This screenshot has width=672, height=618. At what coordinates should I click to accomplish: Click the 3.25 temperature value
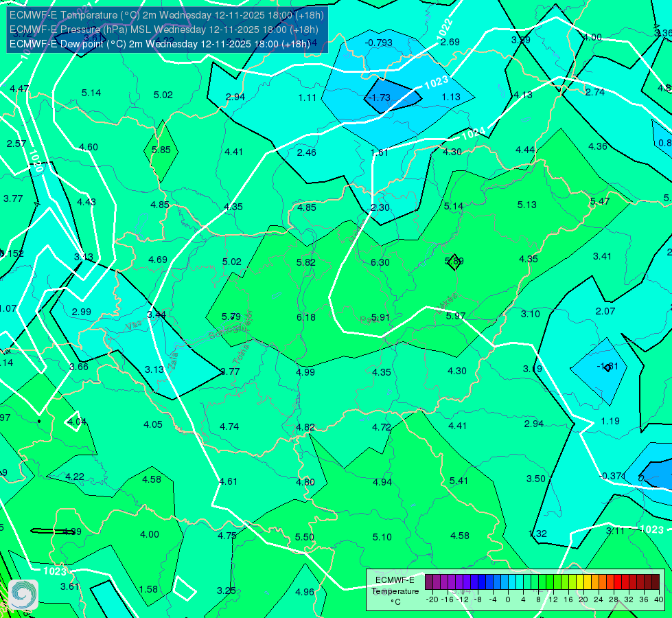pos(227,591)
